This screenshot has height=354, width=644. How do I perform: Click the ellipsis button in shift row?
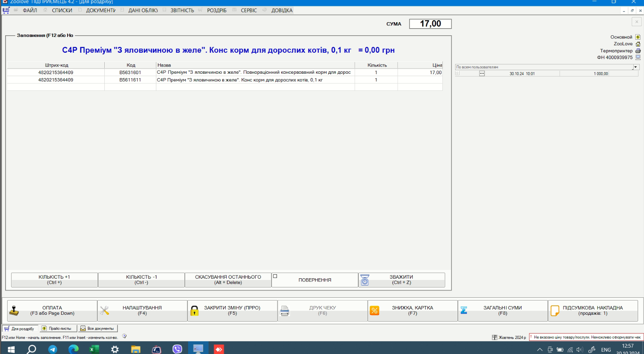coord(482,74)
